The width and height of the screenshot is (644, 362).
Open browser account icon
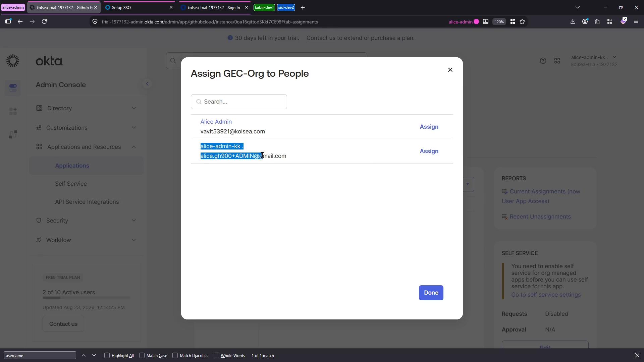(585, 21)
